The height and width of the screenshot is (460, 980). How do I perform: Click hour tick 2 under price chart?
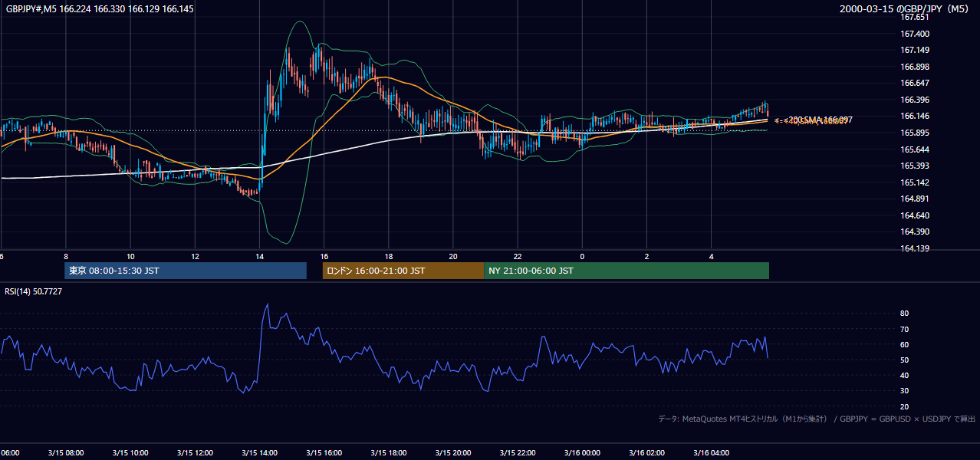(647, 256)
